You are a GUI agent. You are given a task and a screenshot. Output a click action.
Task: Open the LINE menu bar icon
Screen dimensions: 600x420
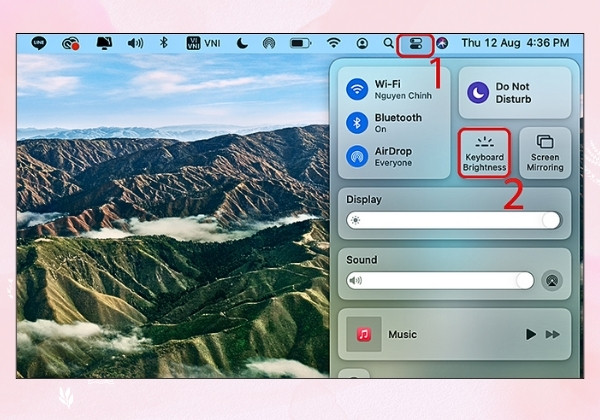tap(39, 43)
